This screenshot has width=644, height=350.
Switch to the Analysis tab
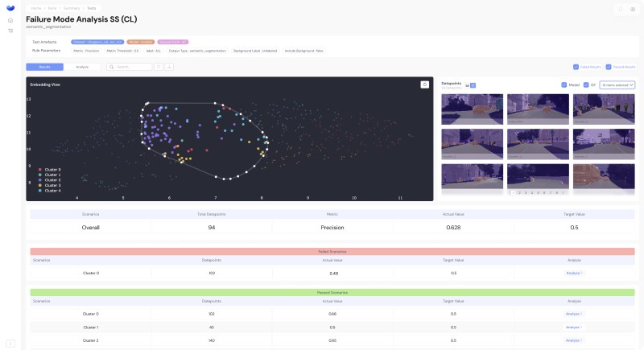pyautogui.click(x=82, y=67)
